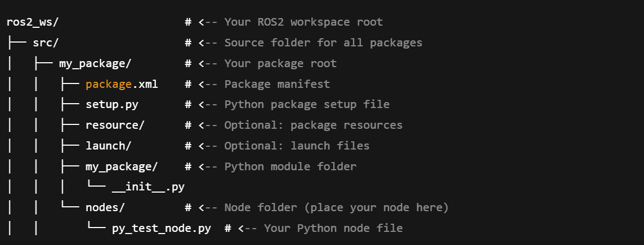Viewport: 644px width, 245px height.
Task: Click comment 'Your package root'
Action: 280,63
